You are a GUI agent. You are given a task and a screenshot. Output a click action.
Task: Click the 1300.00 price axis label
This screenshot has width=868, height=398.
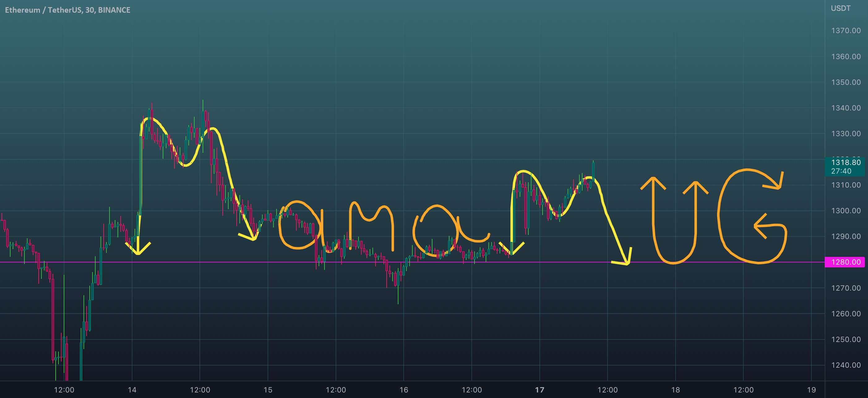tap(846, 211)
